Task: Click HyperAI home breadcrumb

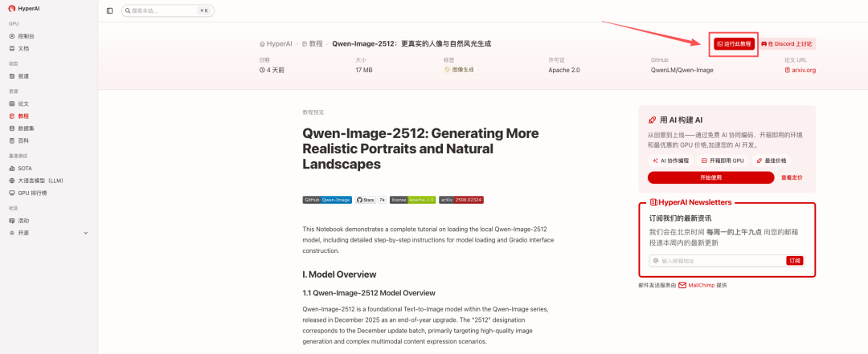Action: click(x=276, y=43)
